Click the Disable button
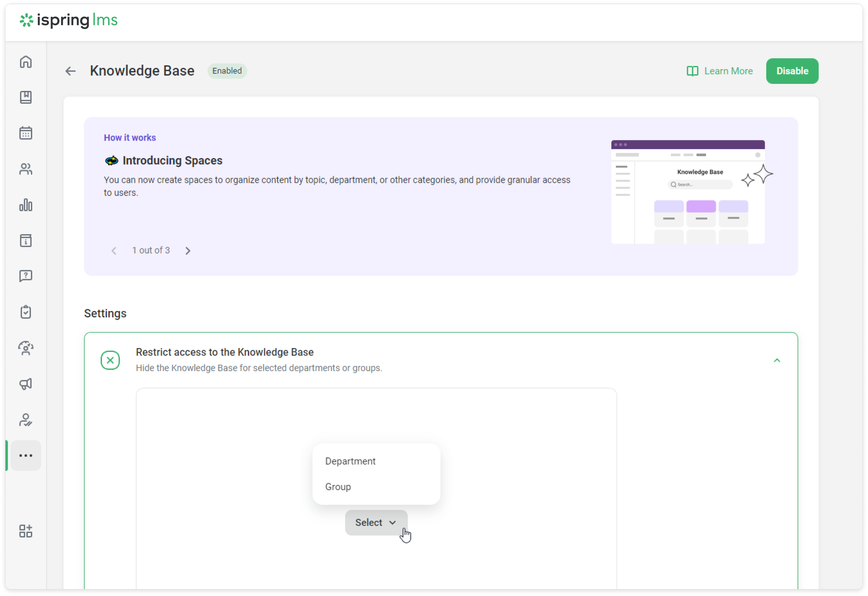This screenshot has height=596, width=868. (x=792, y=71)
